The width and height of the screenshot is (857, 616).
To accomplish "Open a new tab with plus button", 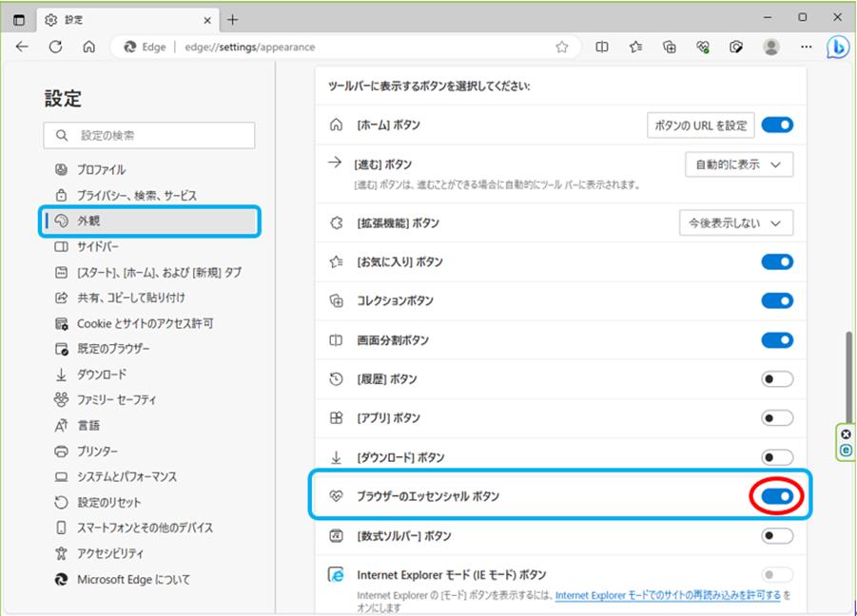I will [233, 20].
